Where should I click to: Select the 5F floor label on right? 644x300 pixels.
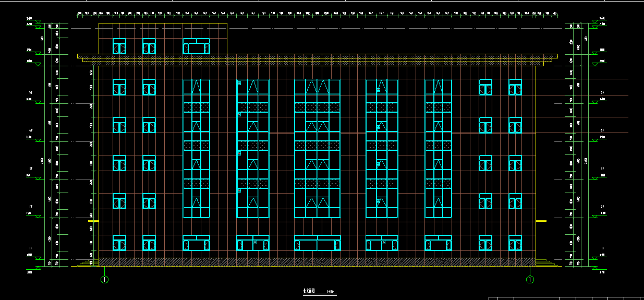[x=602, y=92]
